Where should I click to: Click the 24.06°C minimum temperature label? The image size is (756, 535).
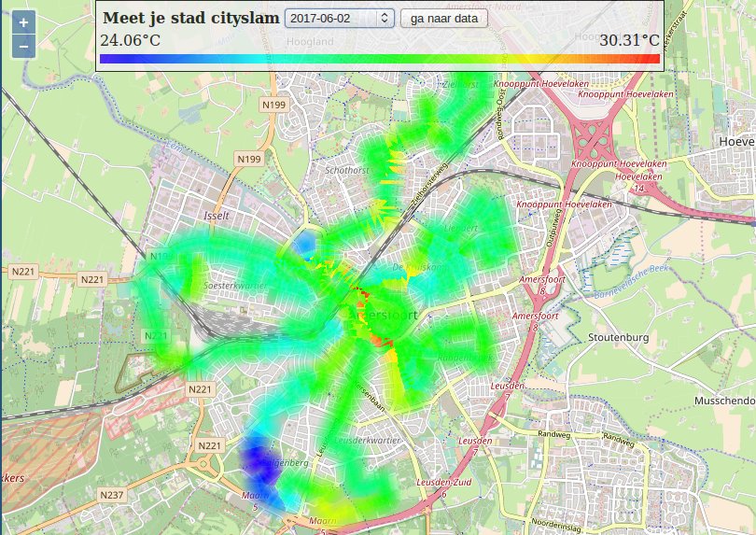[x=130, y=40]
